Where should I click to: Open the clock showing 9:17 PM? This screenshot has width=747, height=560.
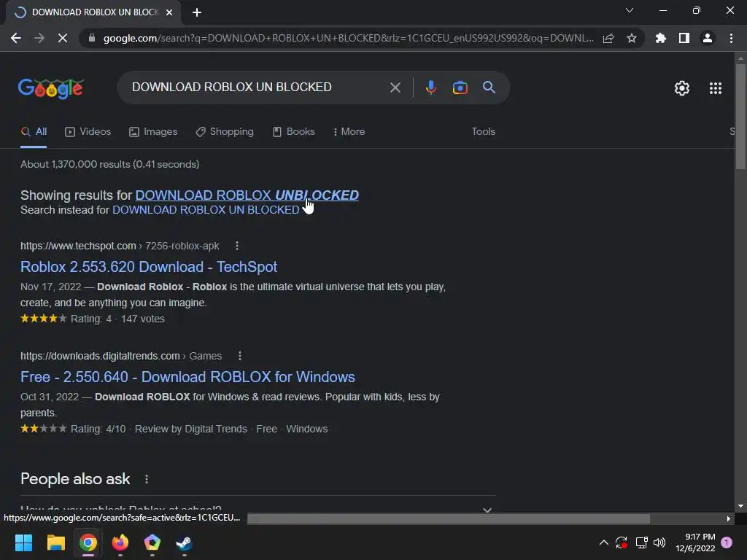[695, 542]
